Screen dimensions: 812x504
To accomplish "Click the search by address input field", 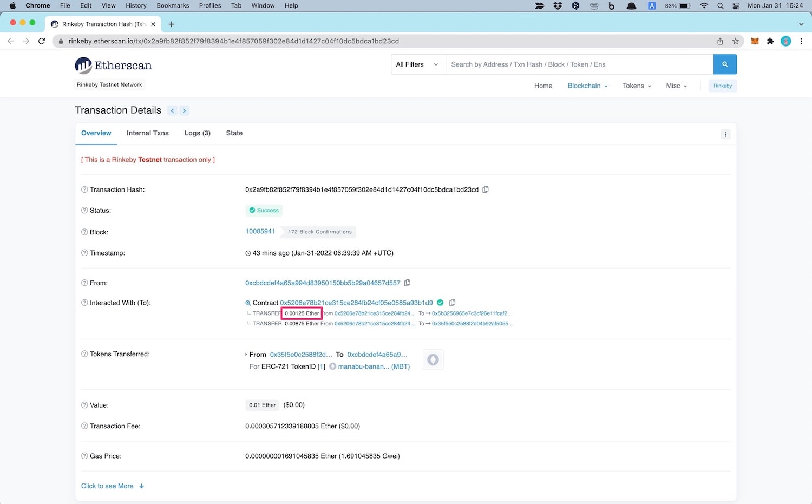I will coord(579,64).
